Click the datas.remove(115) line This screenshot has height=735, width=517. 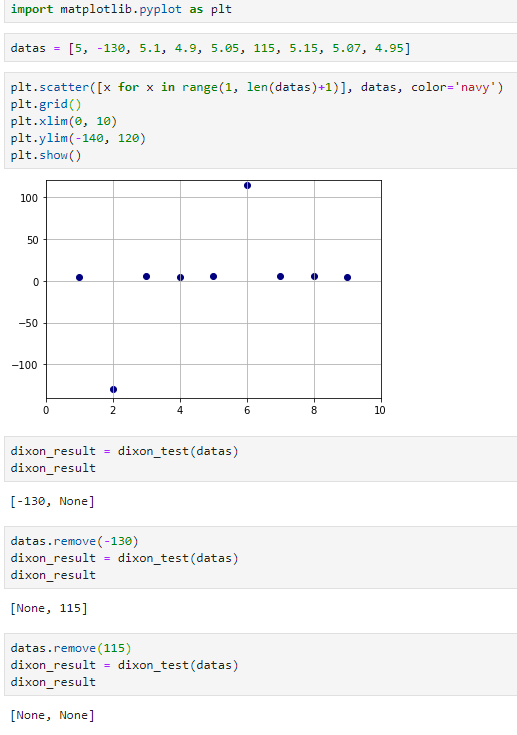click(71, 648)
